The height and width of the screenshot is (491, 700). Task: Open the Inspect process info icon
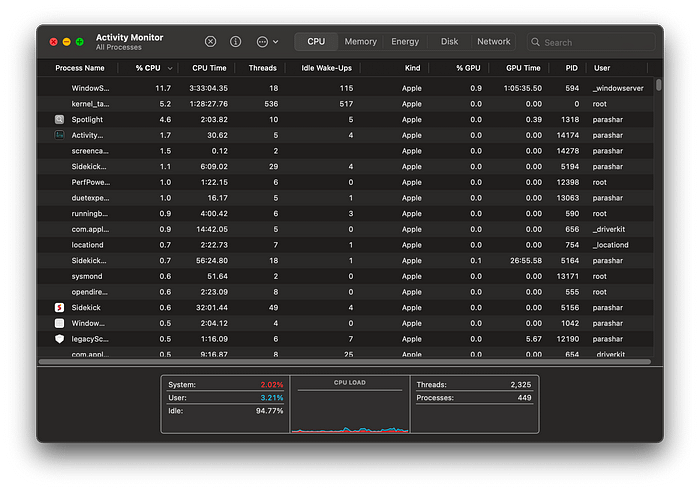point(235,42)
